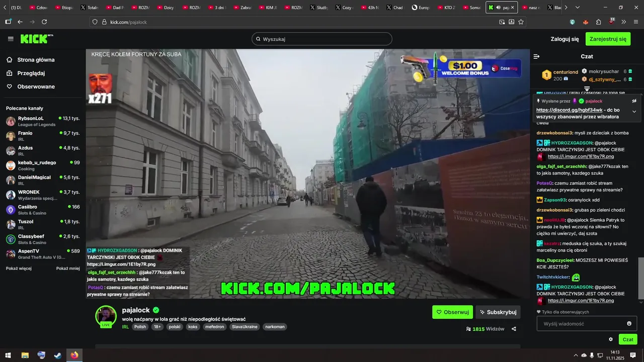644x362 pixels.
Task: Focus the Wyślij wiadomość chat input
Action: pyautogui.click(x=587, y=323)
